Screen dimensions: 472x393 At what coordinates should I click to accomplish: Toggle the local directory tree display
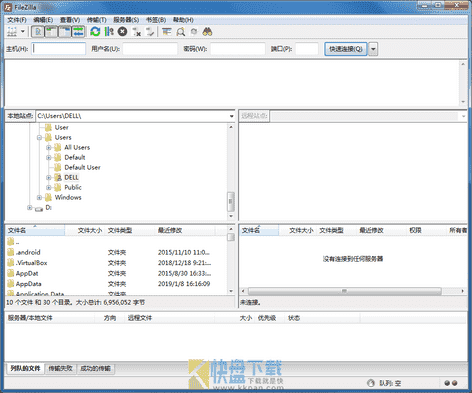(51, 32)
